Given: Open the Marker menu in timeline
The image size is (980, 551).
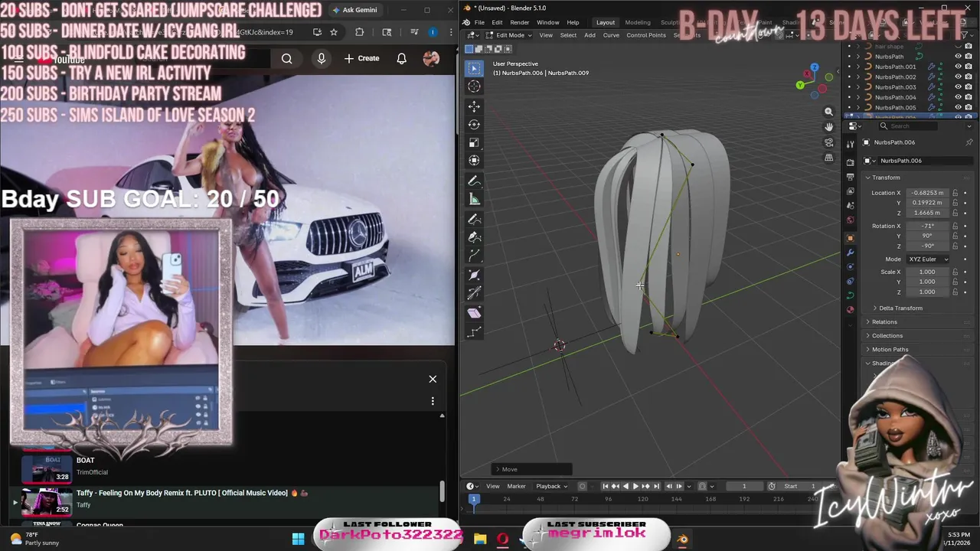Looking at the screenshot, I should coord(516,486).
